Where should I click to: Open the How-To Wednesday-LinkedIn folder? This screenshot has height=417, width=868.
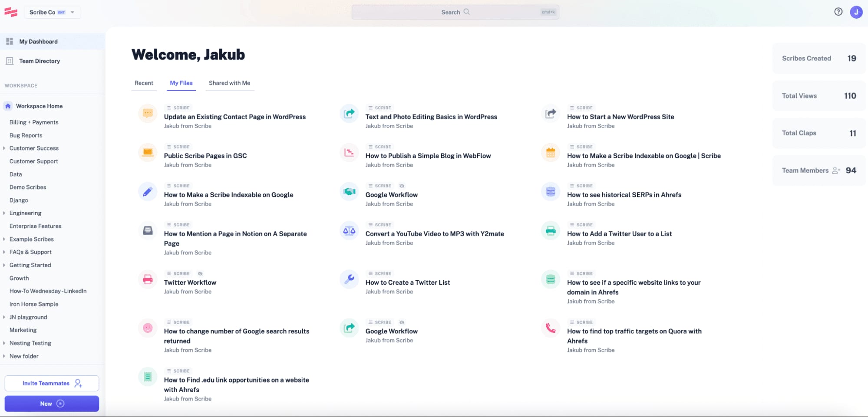point(48,291)
